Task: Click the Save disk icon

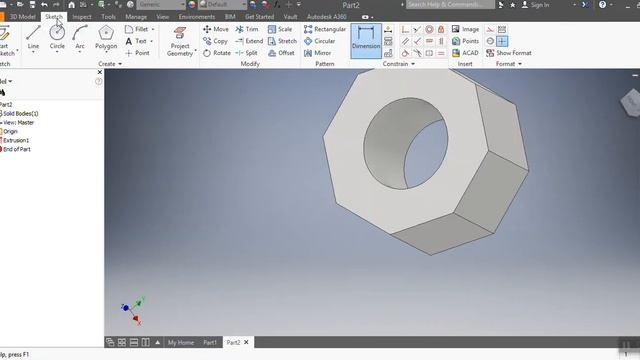Action: [32, 5]
